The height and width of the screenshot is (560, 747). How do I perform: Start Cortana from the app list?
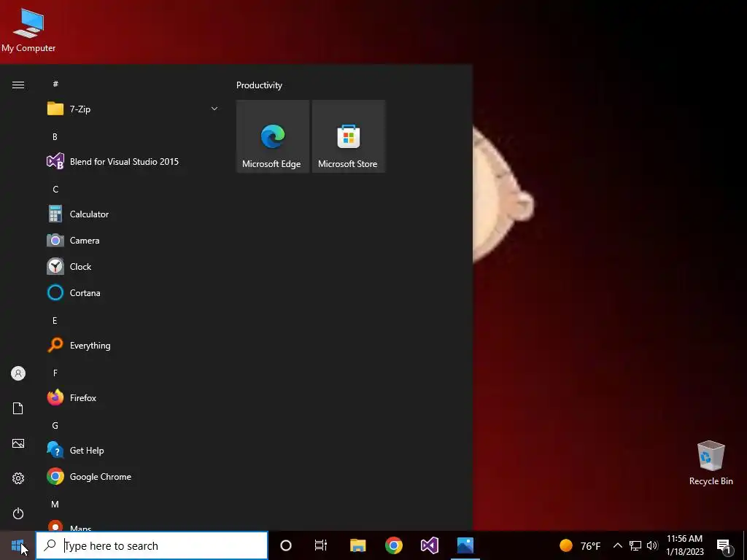click(x=133, y=293)
